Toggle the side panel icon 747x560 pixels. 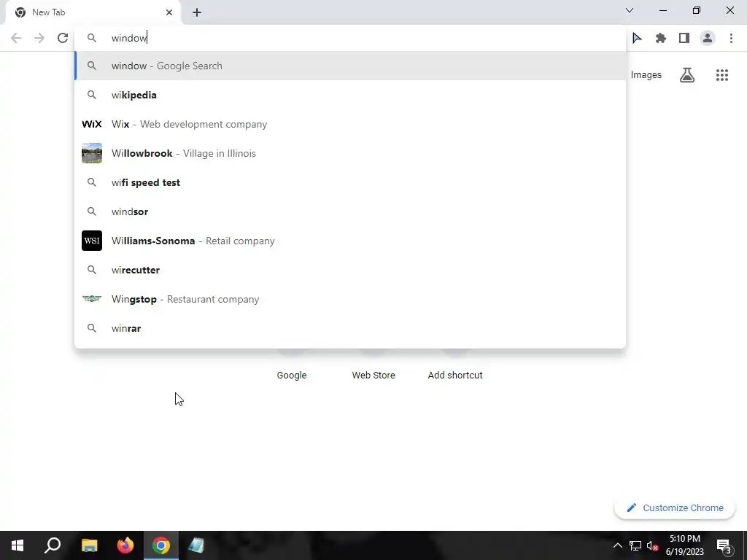click(x=684, y=38)
